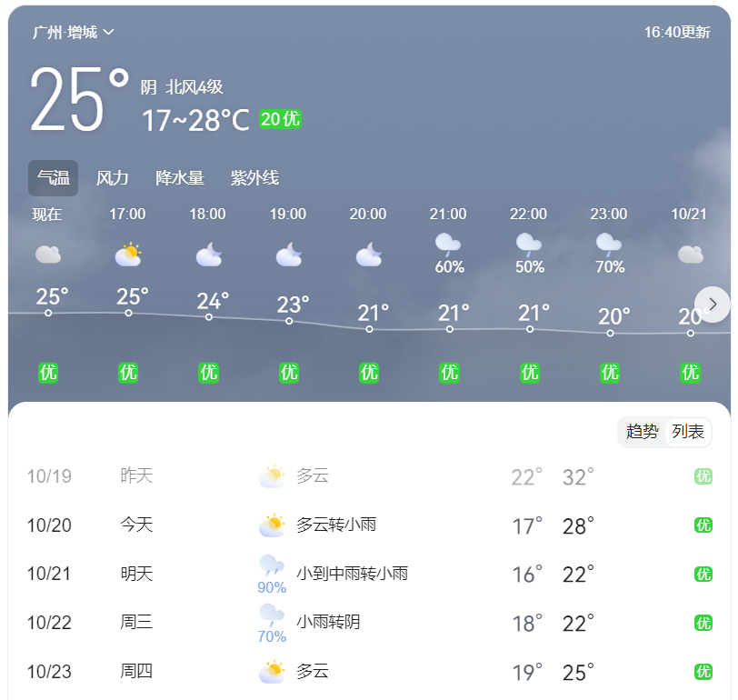Image resolution: width=738 pixels, height=700 pixels.
Task: Switch to the 风力 tab
Action: click(112, 178)
